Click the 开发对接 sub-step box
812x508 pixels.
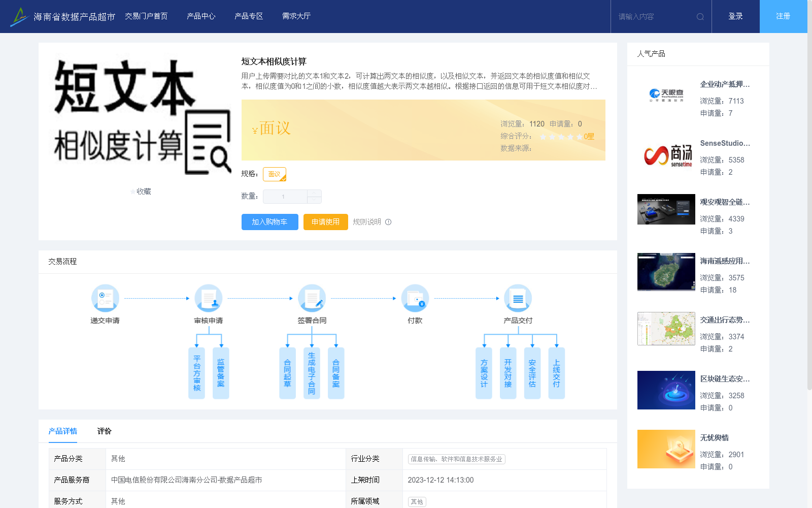point(508,373)
